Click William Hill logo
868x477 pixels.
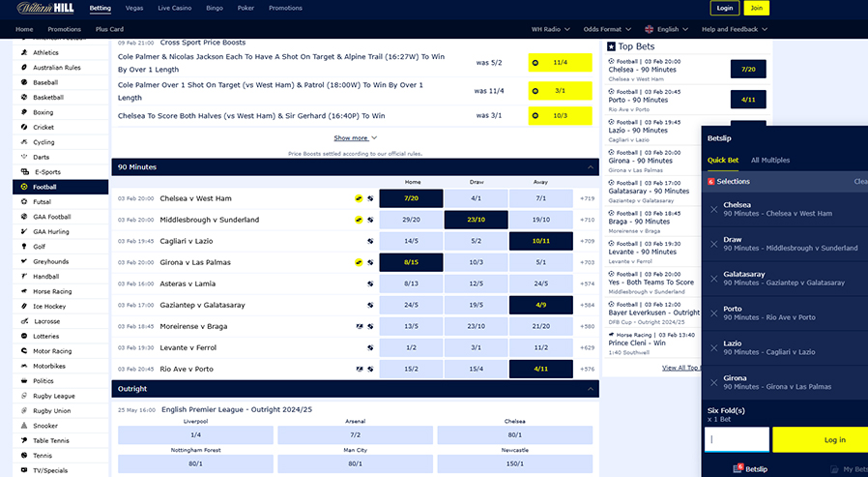(x=45, y=9)
